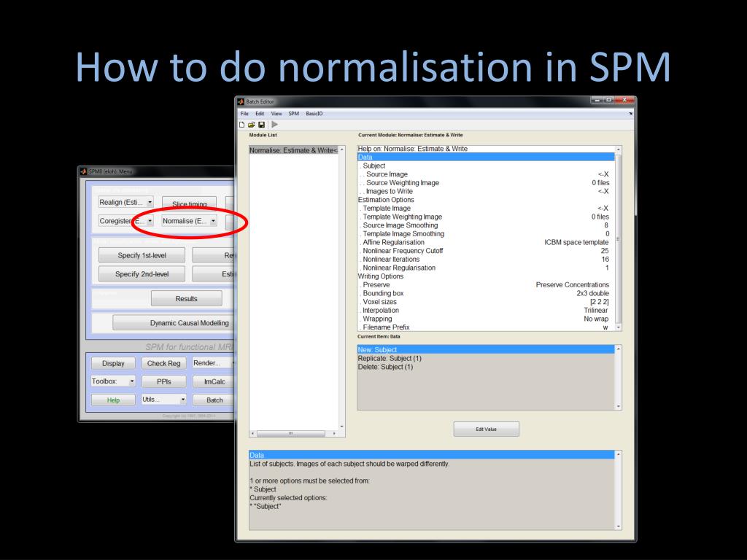Click Open batch folder icon

pos(251,125)
